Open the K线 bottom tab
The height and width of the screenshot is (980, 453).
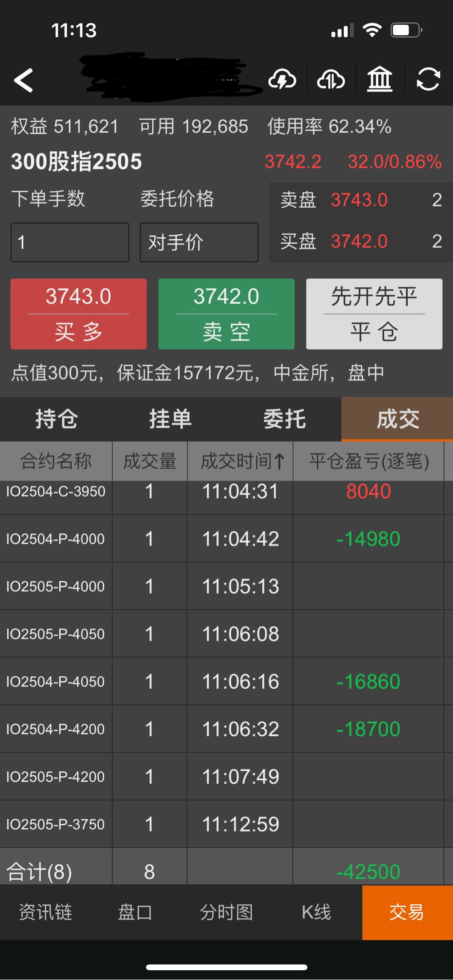316,912
